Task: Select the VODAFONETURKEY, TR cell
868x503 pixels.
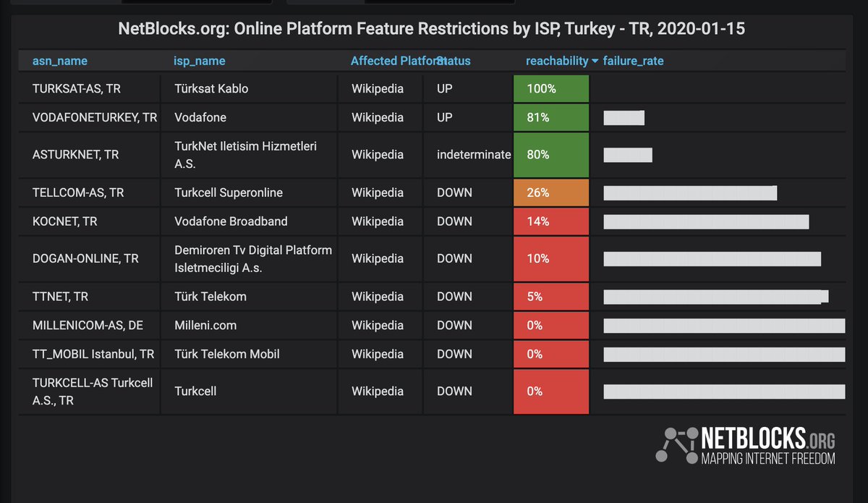Action: pos(89,117)
